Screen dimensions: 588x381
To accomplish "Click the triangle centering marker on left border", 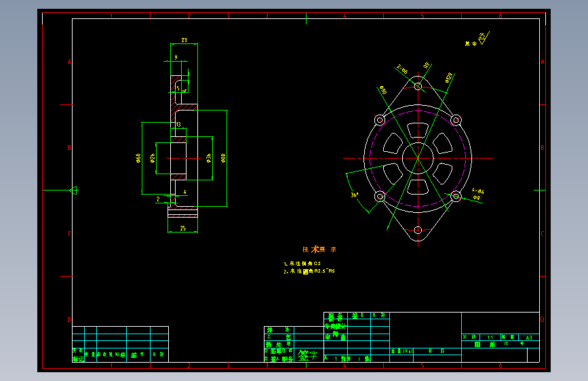I will pyautogui.click(x=73, y=190).
